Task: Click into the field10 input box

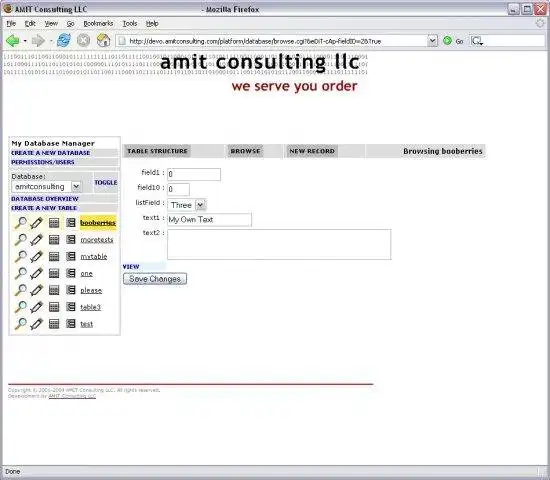Action: [179, 189]
